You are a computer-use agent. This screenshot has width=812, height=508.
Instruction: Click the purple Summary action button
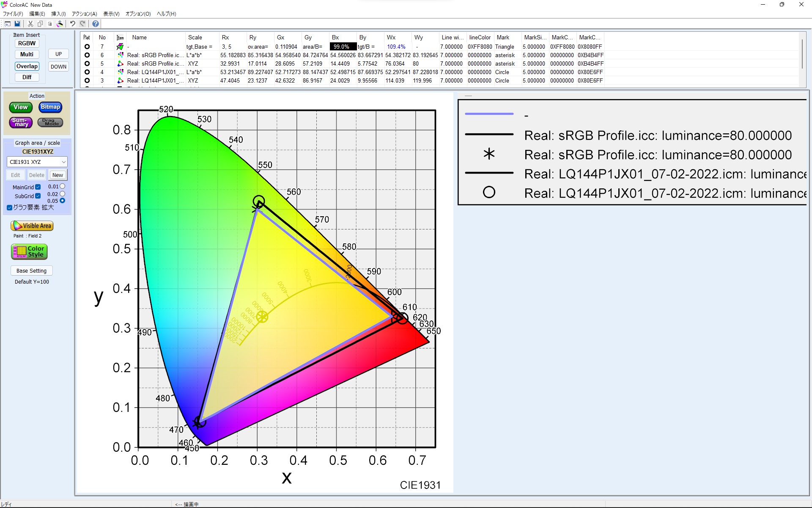coord(21,123)
